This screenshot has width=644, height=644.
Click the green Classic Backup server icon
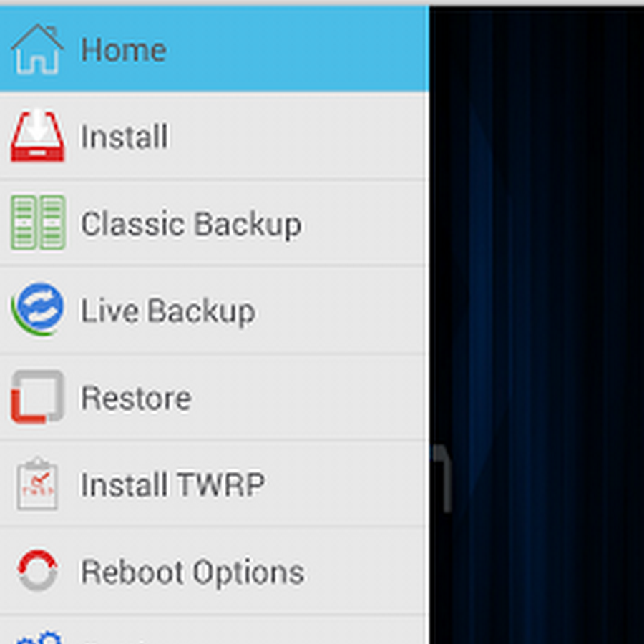pyautogui.click(x=38, y=223)
